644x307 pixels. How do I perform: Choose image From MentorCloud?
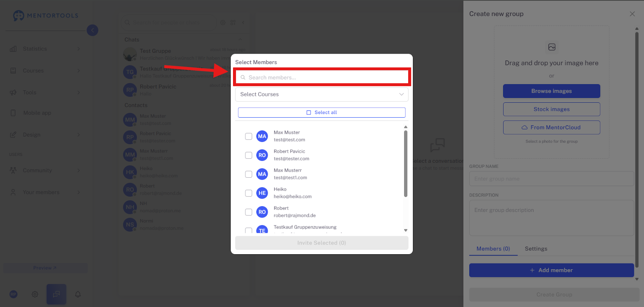(x=551, y=127)
